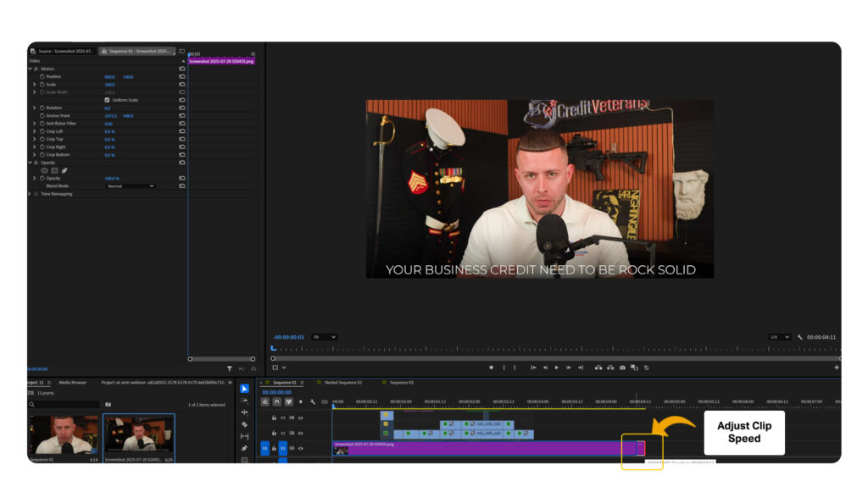Toggle V3 track output eye
The width and height of the screenshot is (868, 498).
pyautogui.click(x=301, y=418)
